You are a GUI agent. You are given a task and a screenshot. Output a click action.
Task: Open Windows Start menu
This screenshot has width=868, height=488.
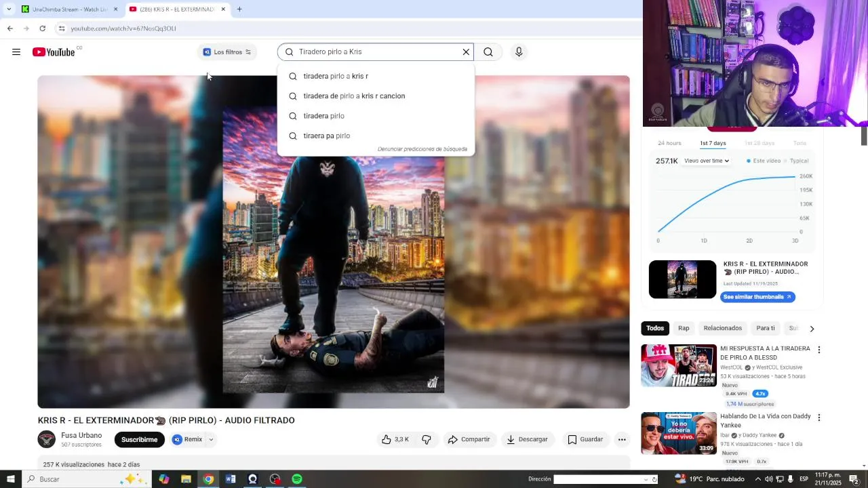point(10,479)
